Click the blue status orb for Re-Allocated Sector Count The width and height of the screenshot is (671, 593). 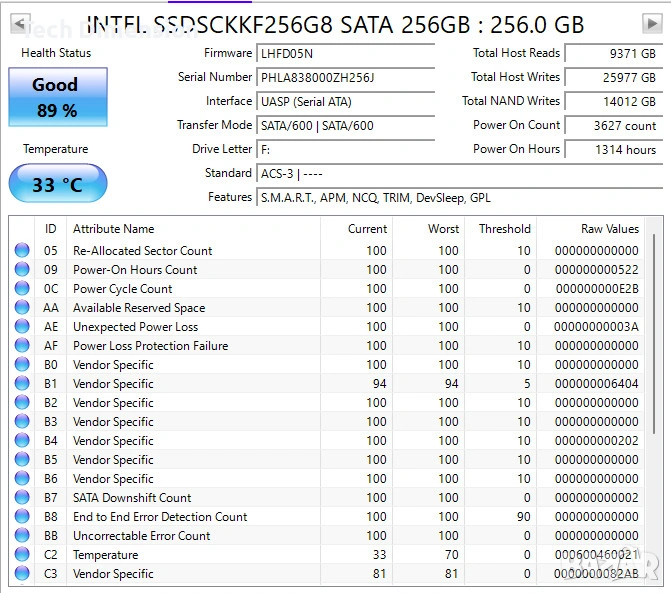(22, 251)
